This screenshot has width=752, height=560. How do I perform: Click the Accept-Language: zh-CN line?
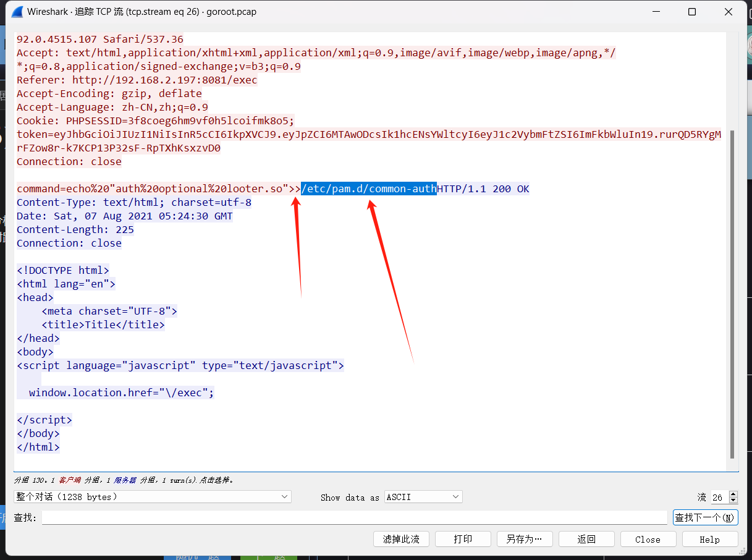click(112, 107)
